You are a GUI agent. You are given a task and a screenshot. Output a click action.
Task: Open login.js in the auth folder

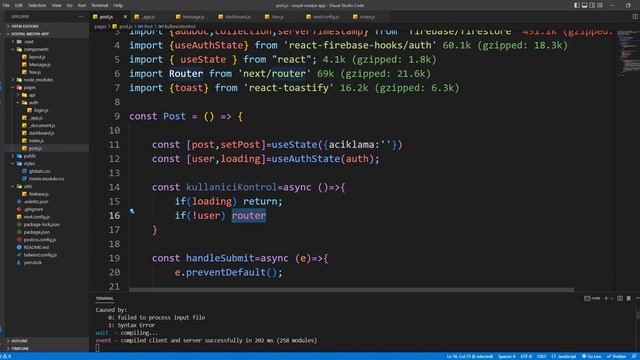coord(41,110)
